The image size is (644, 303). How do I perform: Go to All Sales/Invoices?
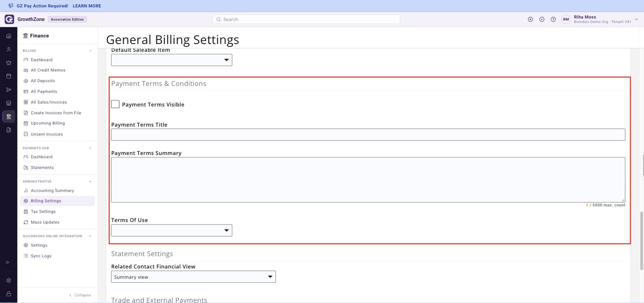pos(48,102)
